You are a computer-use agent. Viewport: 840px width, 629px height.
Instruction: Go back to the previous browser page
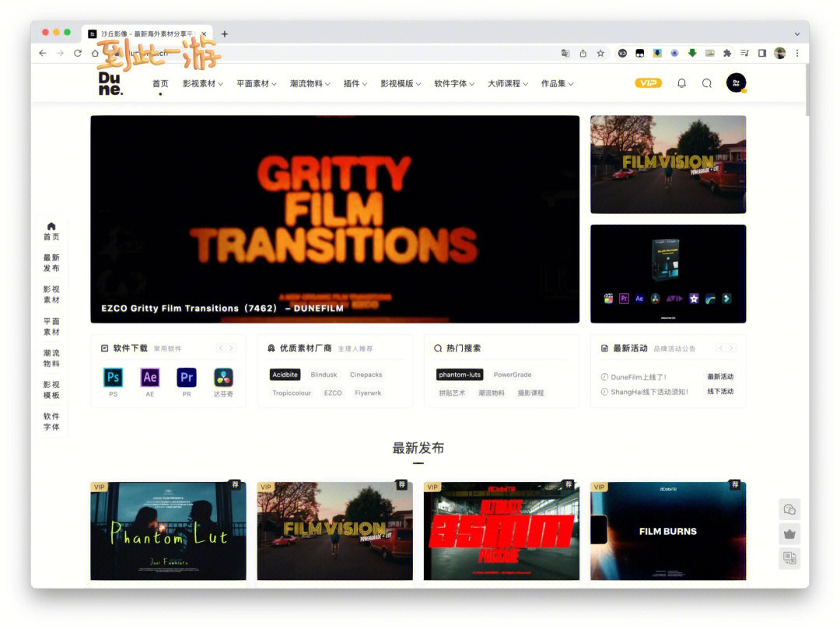pos(43,53)
